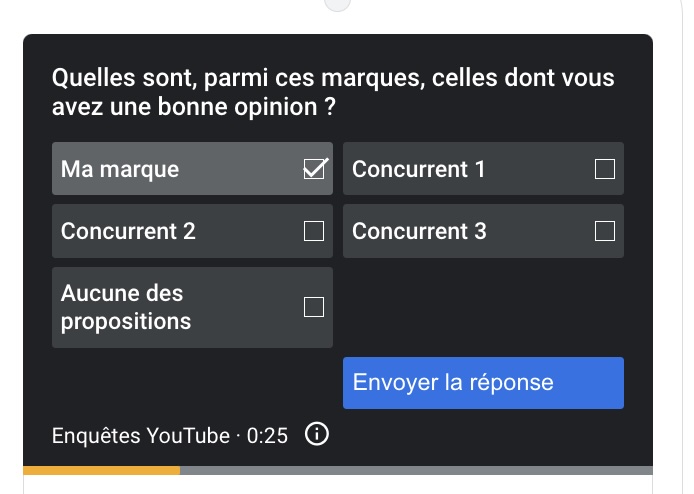Click the grey remaining progress bar
The image size is (694, 494).
pos(416,470)
